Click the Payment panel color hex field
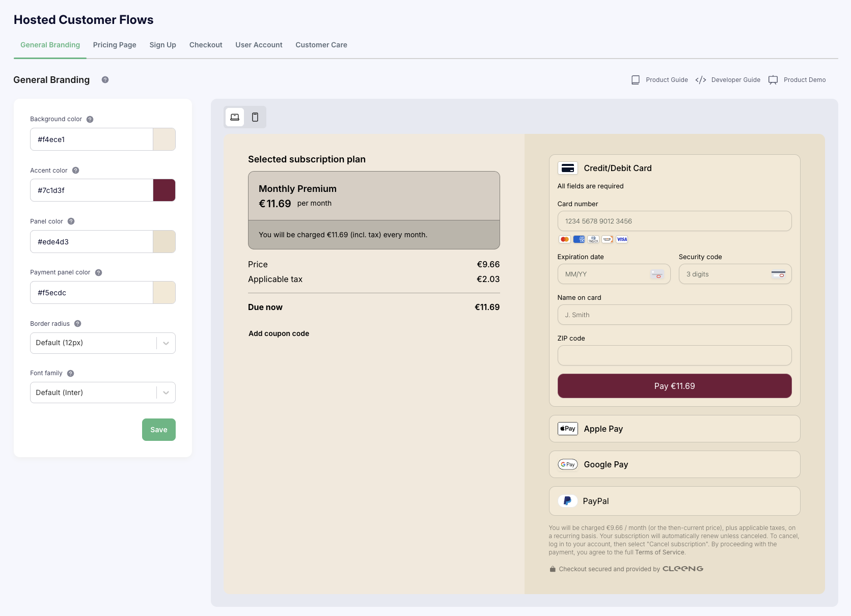 click(x=92, y=293)
